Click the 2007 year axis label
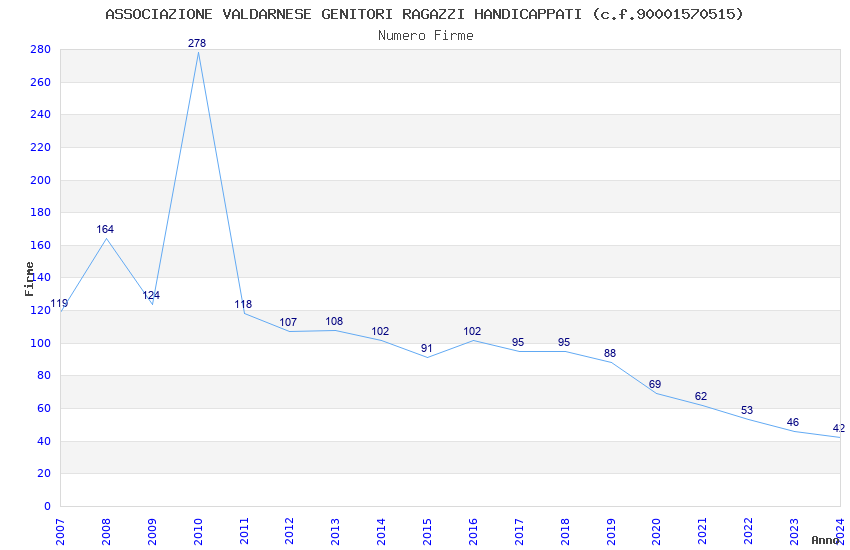The image size is (850, 550). [x=60, y=532]
